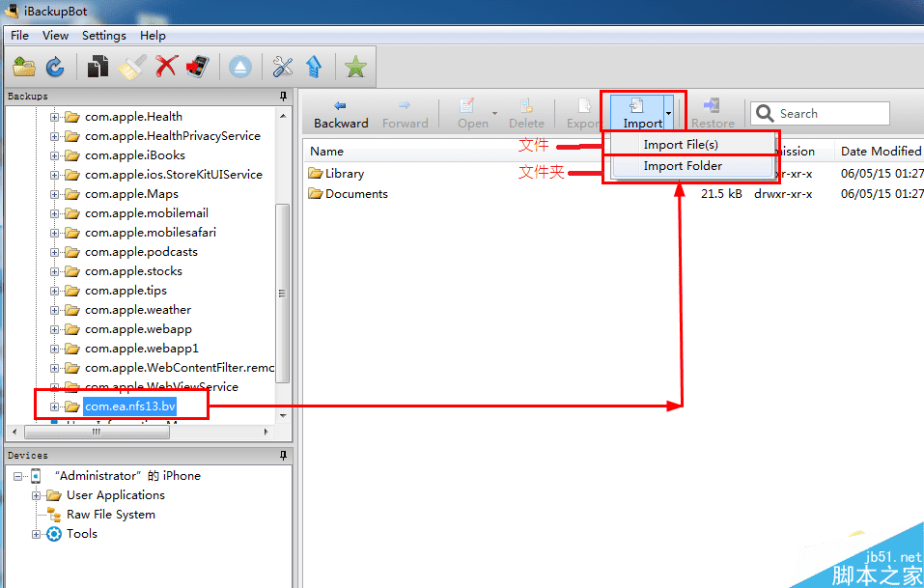Pin the Backups panel
Viewport: 924px width, 588px height.
(284, 96)
